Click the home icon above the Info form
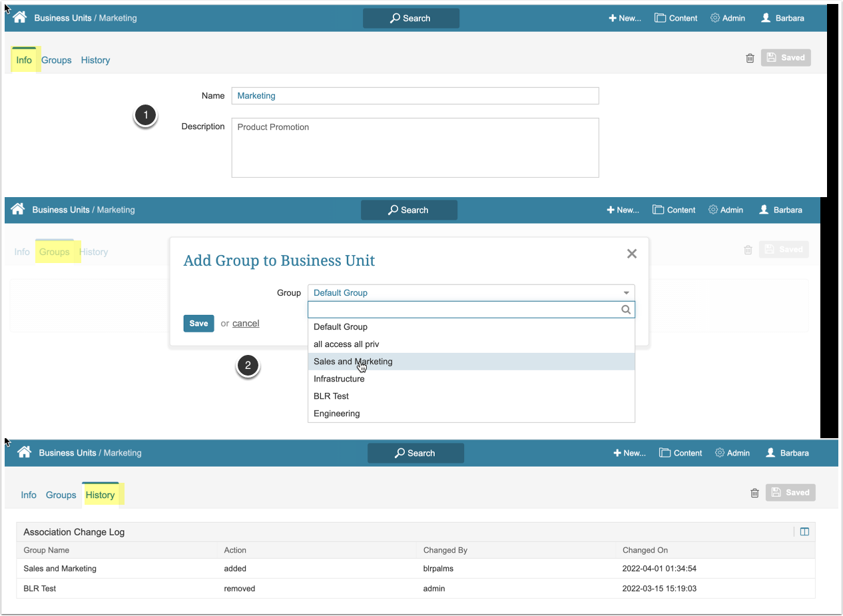Screen dimensions: 843x616 (x=19, y=18)
